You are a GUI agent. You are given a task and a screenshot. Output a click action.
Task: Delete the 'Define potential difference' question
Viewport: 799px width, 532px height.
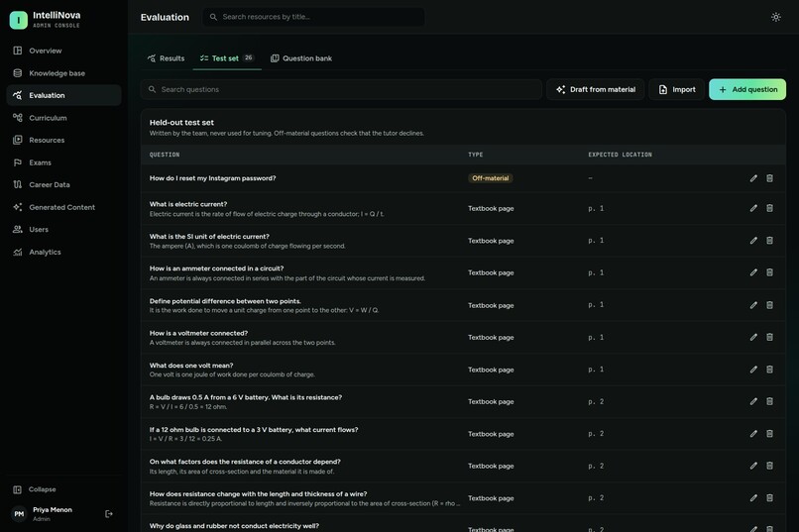(769, 305)
